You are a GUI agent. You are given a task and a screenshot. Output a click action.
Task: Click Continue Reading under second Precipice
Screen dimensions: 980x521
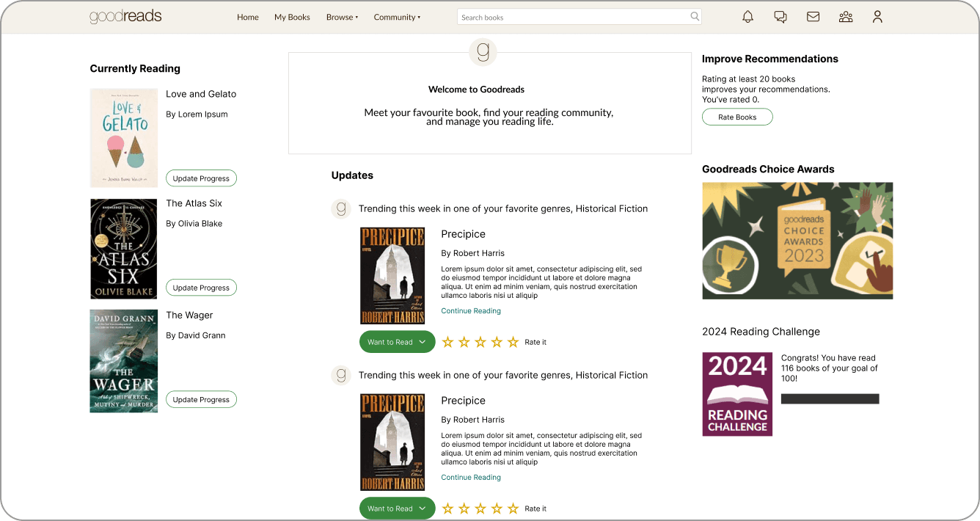[x=471, y=478]
